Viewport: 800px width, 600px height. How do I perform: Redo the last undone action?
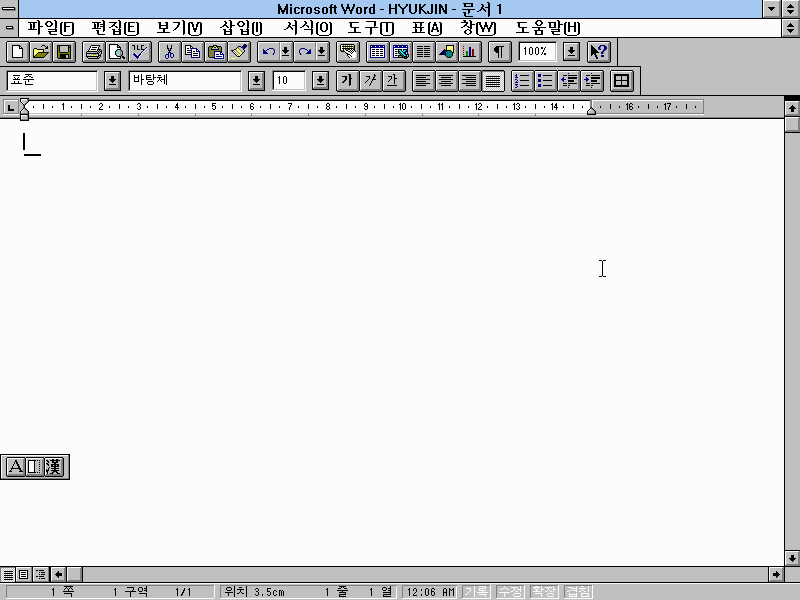[x=305, y=52]
